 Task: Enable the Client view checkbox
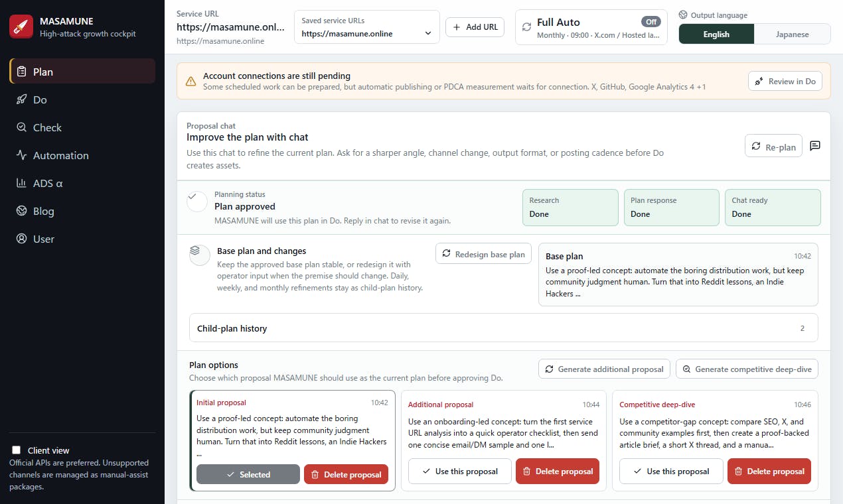tap(17, 450)
